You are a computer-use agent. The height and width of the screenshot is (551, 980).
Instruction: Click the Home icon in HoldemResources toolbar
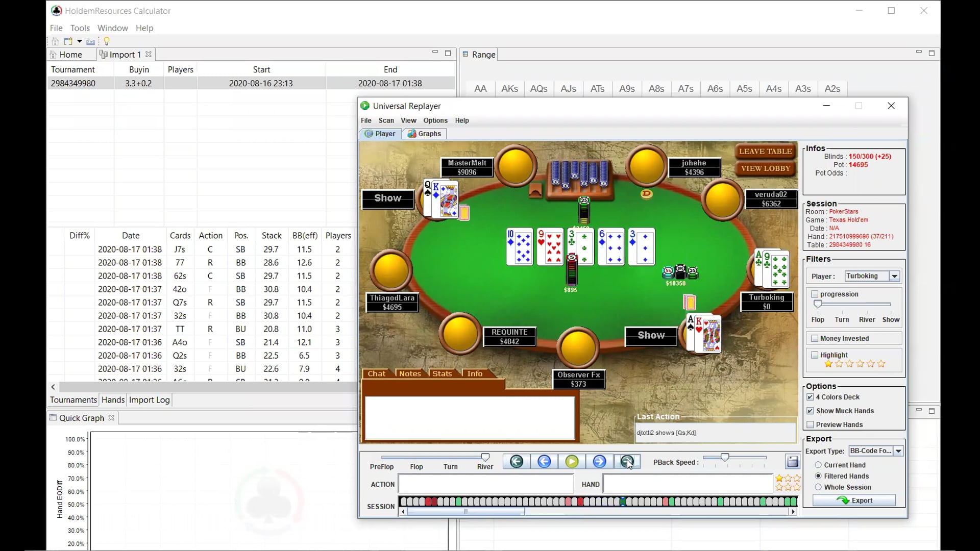55,41
